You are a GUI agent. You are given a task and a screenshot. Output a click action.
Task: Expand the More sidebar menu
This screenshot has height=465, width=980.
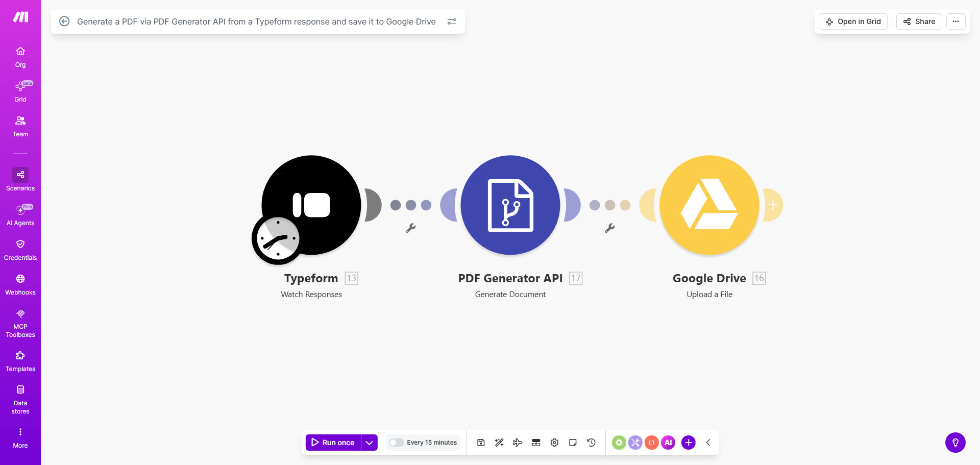pyautogui.click(x=20, y=438)
